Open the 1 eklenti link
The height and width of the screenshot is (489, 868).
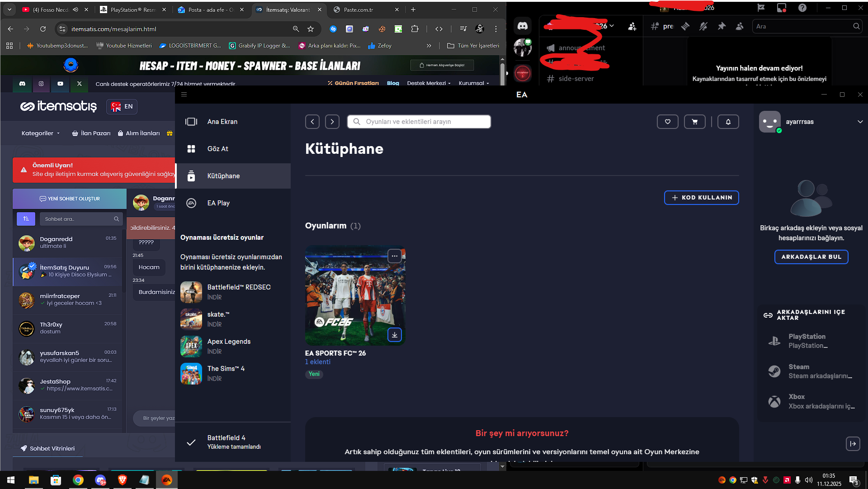pos(318,362)
